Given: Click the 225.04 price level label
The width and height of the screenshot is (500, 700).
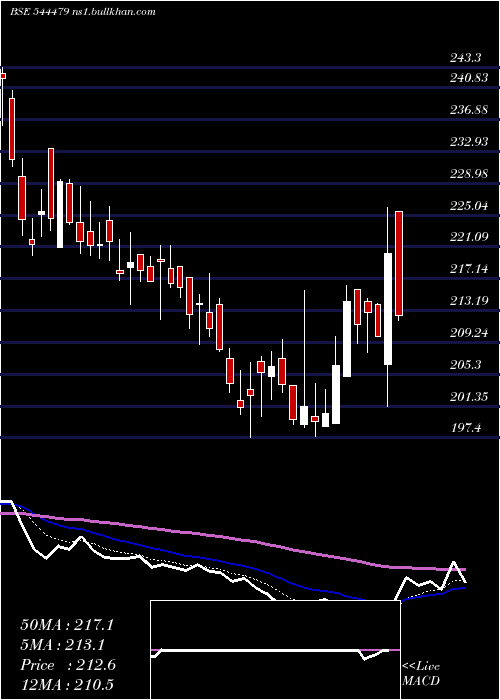Looking at the screenshot, I should (x=468, y=205).
